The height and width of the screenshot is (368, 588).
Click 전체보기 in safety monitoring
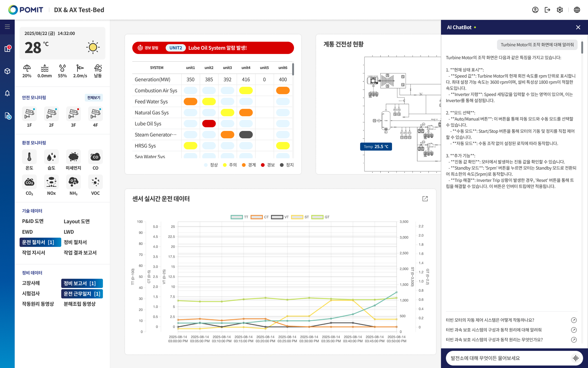point(94,98)
